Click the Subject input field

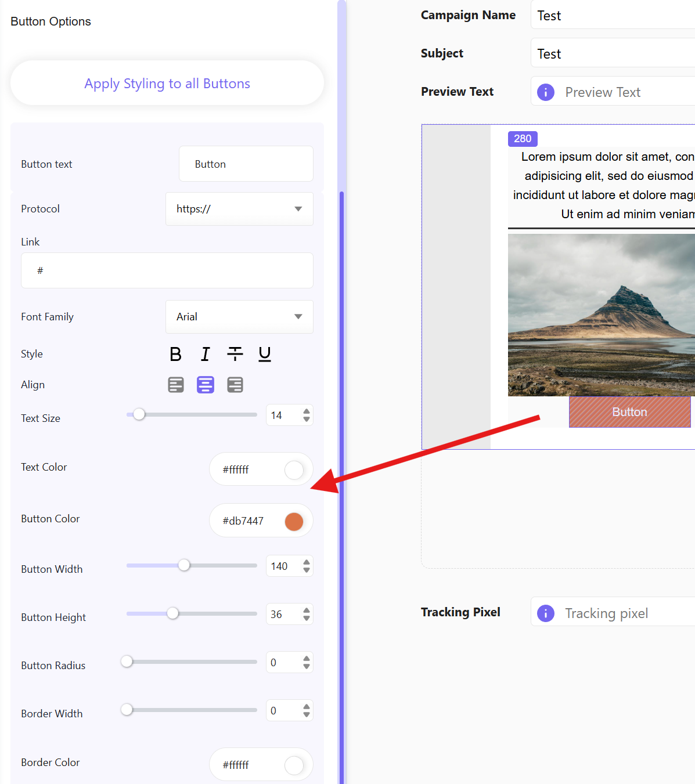point(613,53)
